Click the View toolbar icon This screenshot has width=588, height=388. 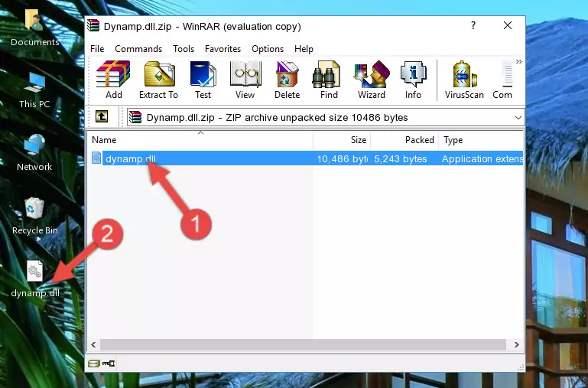[x=245, y=80]
